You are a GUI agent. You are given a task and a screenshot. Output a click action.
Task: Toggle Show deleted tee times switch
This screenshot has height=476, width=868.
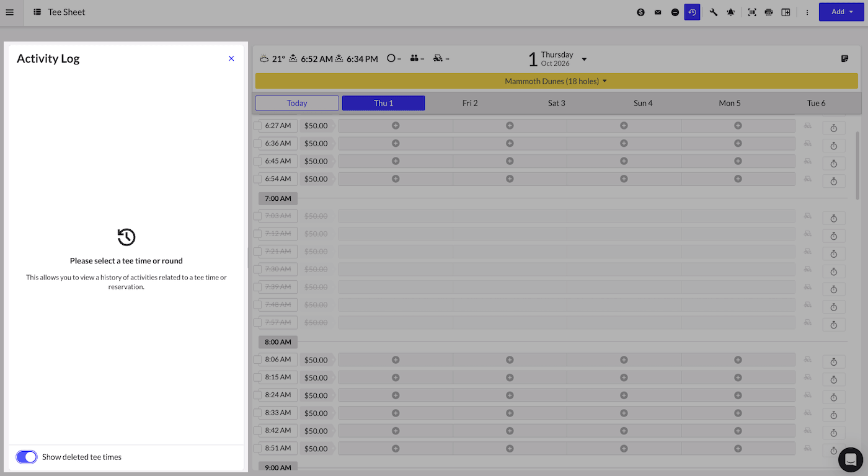click(x=26, y=457)
